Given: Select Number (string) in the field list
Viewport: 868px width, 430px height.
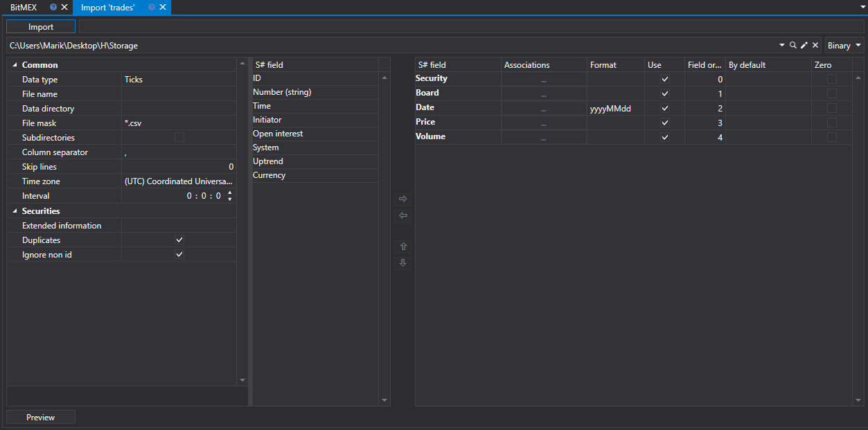Looking at the screenshot, I should click(315, 92).
